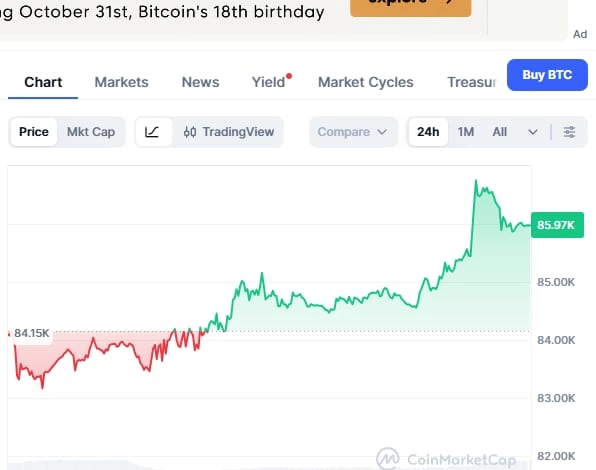Open the Compare dropdown
The image size is (596, 470).
click(353, 132)
